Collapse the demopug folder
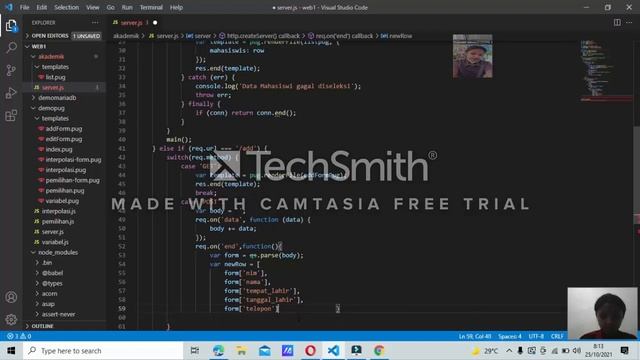Image resolution: width=640 pixels, height=360 pixels. pyautogui.click(x=63, y=108)
